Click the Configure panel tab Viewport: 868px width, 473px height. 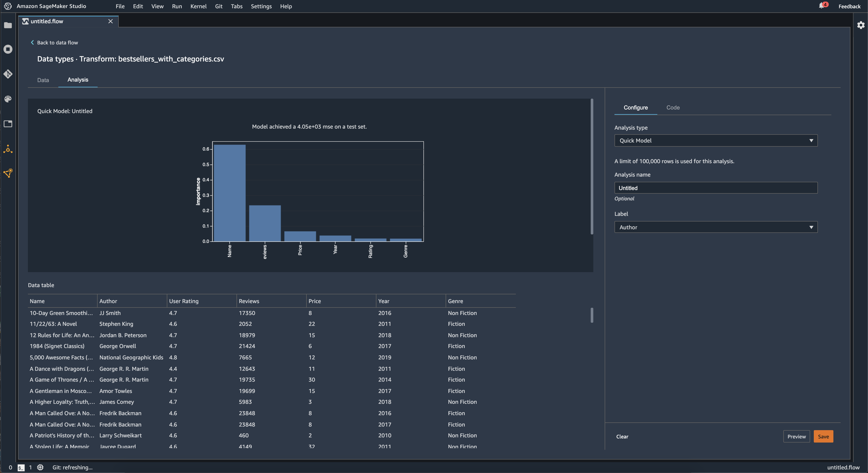[x=636, y=107]
